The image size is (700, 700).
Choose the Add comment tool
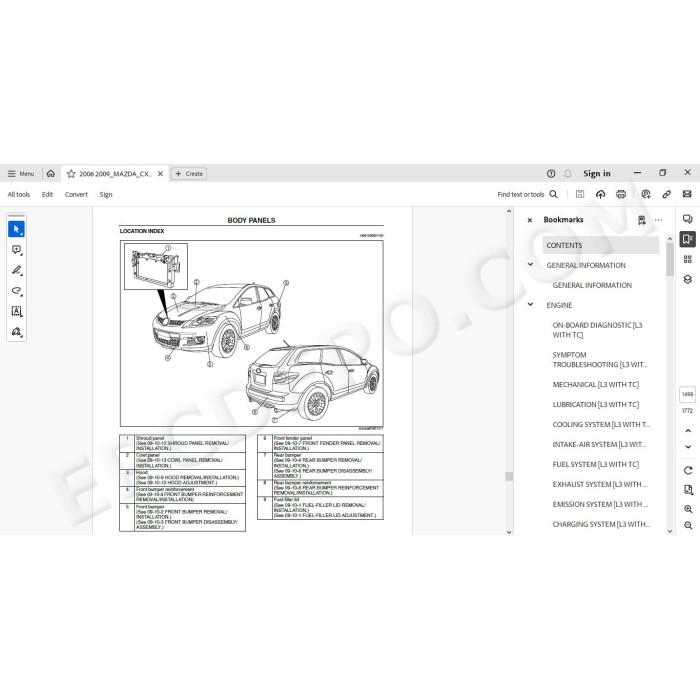[x=17, y=250]
